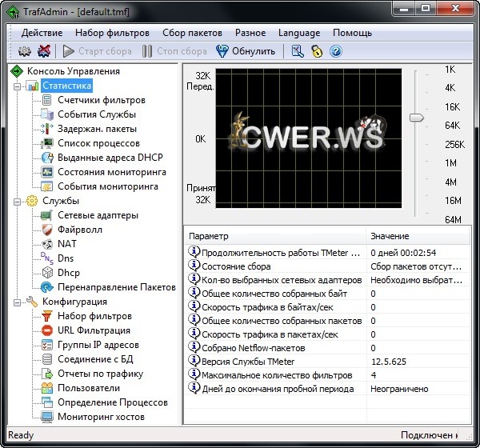This screenshot has width=480, height=448.
Task: Open the Файрволл firewall item
Action: click(x=80, y=230)
